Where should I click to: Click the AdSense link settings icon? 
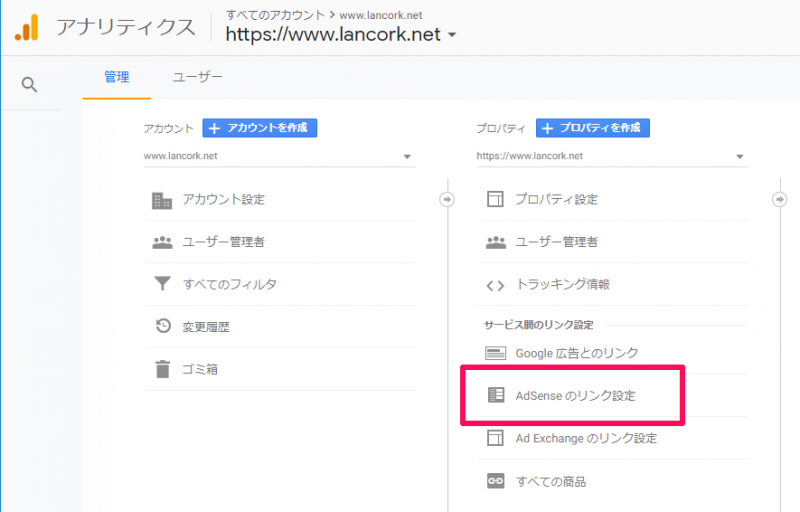click(495, 395)
